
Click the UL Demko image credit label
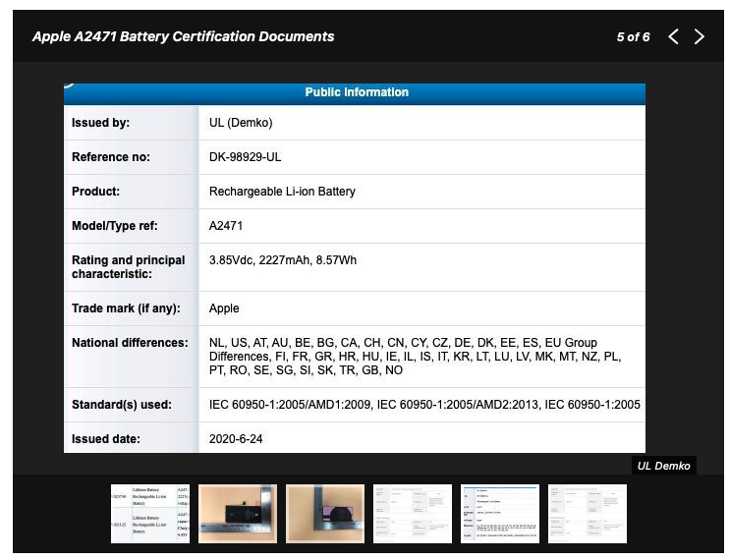tap(663, 466)
